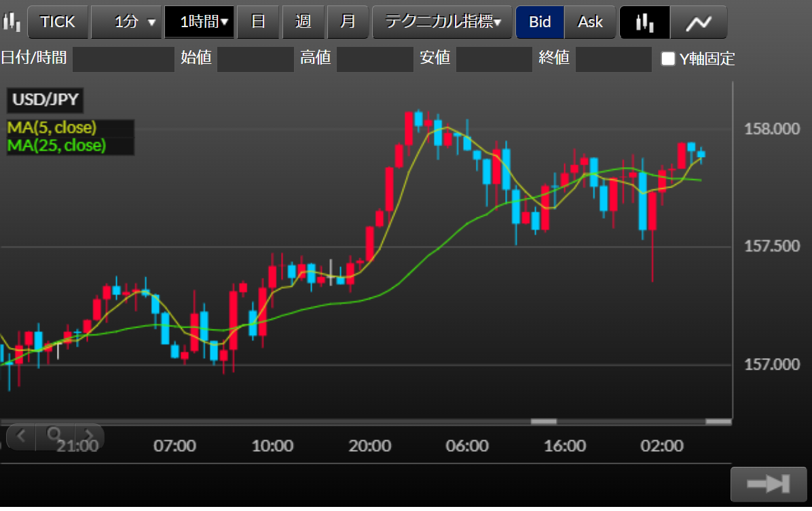This screenshot has height=511, width=812.
Task: Click the 高値 high price field
Action: (x=375, y=58)
